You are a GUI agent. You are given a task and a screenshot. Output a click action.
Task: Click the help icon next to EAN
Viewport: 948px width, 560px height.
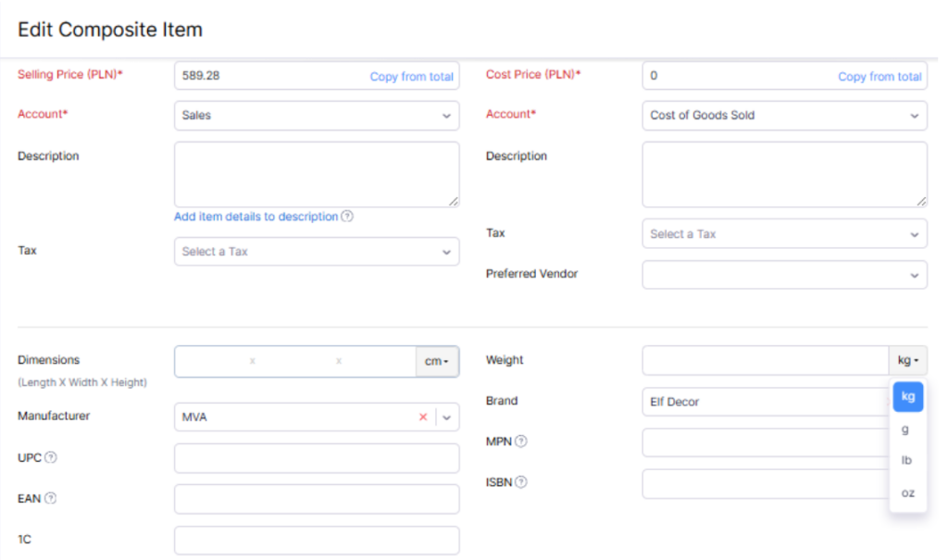click(51, 498)
